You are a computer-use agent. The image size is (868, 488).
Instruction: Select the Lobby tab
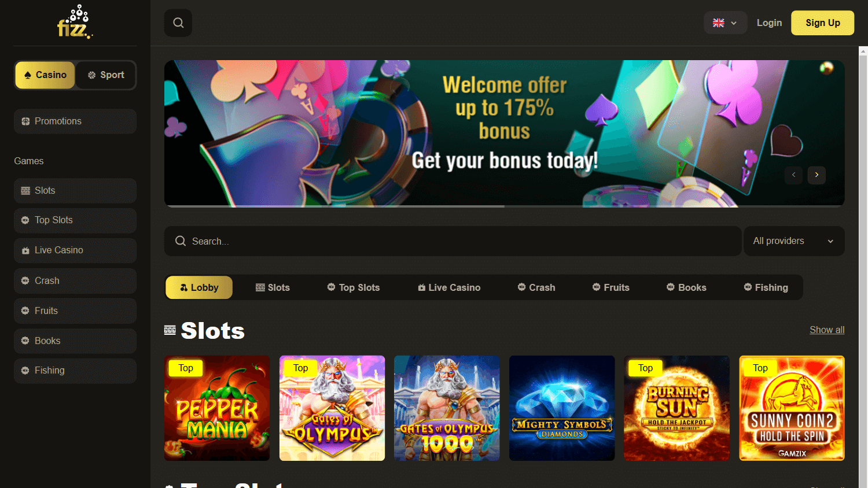(199, 287)
